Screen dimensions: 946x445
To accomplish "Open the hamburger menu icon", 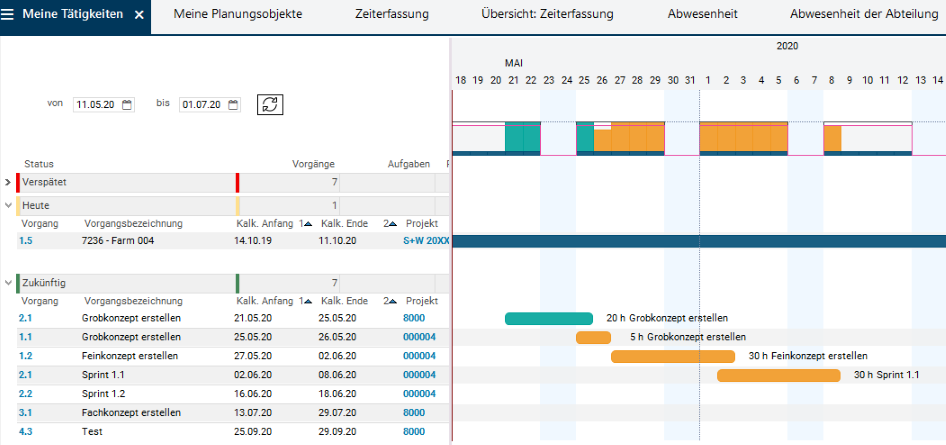I will [x=8, y=14].
